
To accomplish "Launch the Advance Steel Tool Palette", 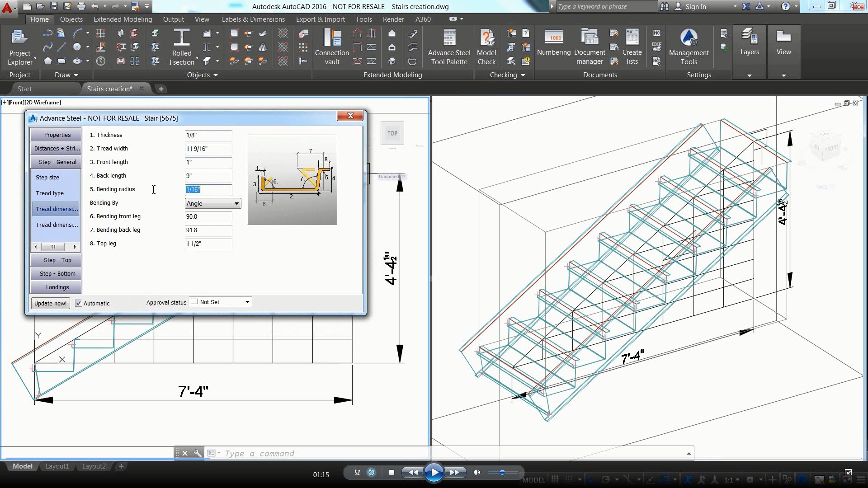I will click(x=448, y=45).
